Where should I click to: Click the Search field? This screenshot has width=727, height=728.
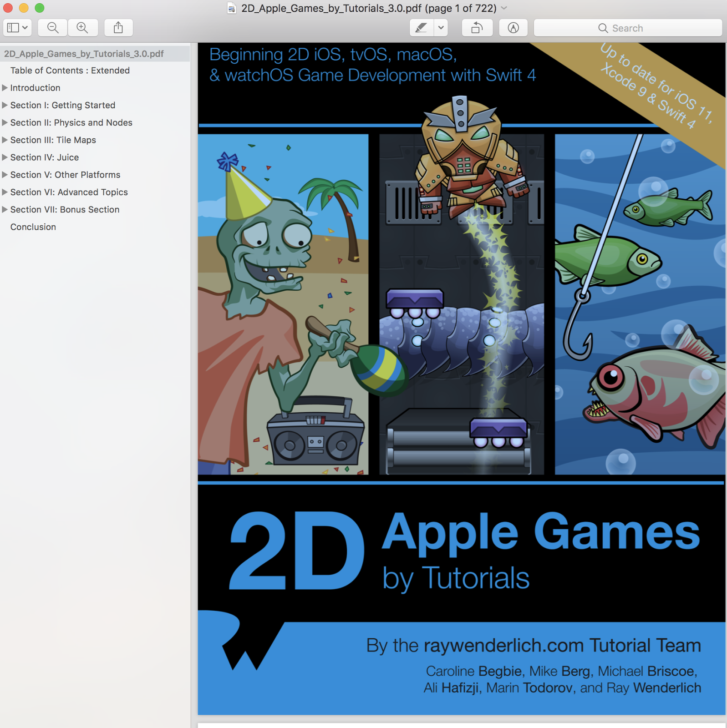click(628, 28)
